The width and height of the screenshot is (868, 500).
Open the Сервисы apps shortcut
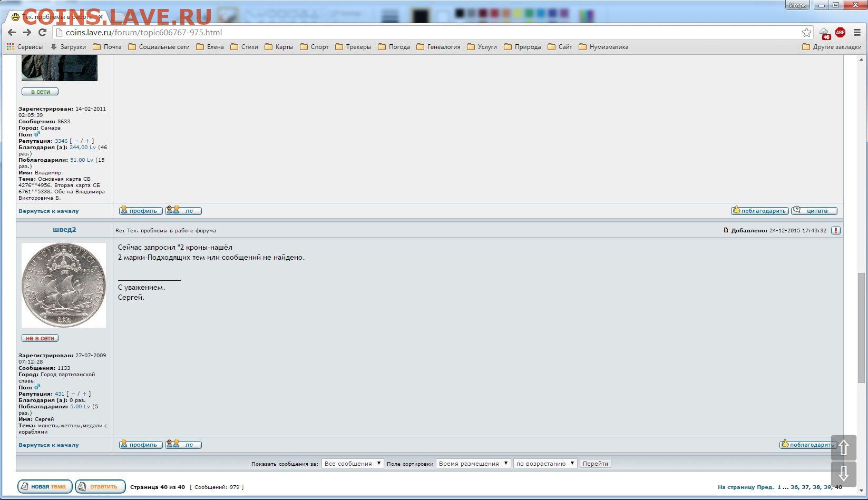pos(24,47)
